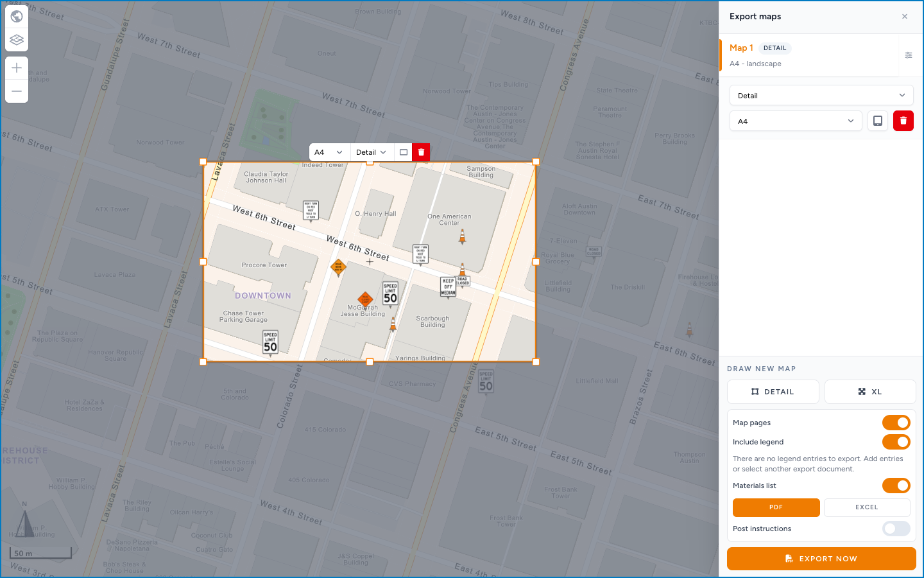Click the orange diamond sign above the McGarrah Jesse Building label
The height and width of the screenshot is (578, 924).
(365, 299)
